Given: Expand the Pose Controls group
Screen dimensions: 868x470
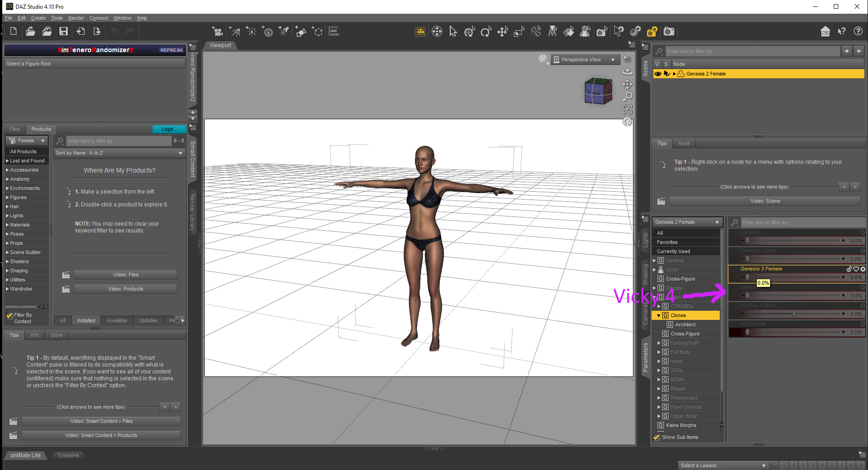Looking at the screenshot, I should [659, 407].
